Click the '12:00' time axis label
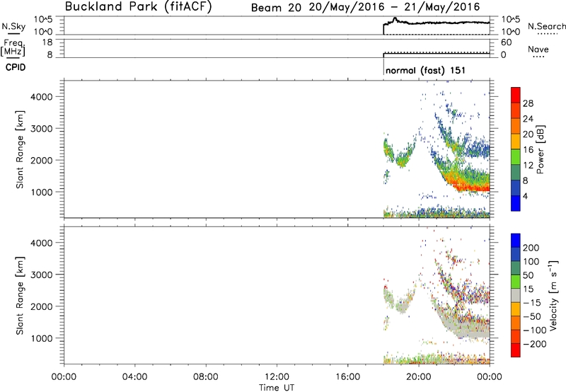The image size is (566, 392). [x=277, y=377]
